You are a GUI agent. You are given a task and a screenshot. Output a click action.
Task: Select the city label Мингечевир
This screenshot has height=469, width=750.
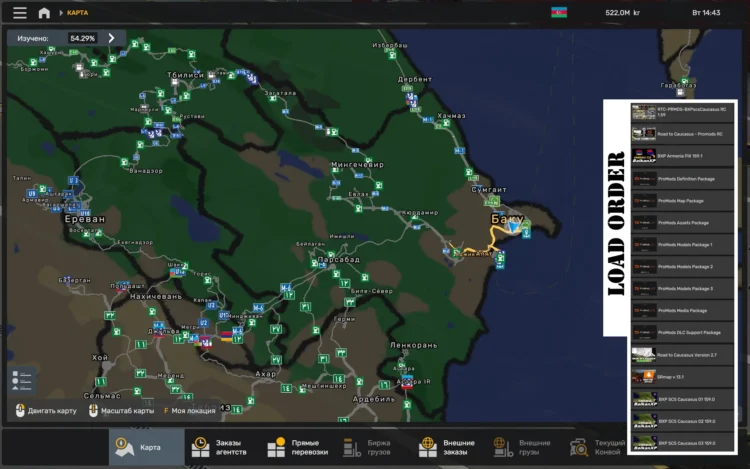click(x=357, y=164)
